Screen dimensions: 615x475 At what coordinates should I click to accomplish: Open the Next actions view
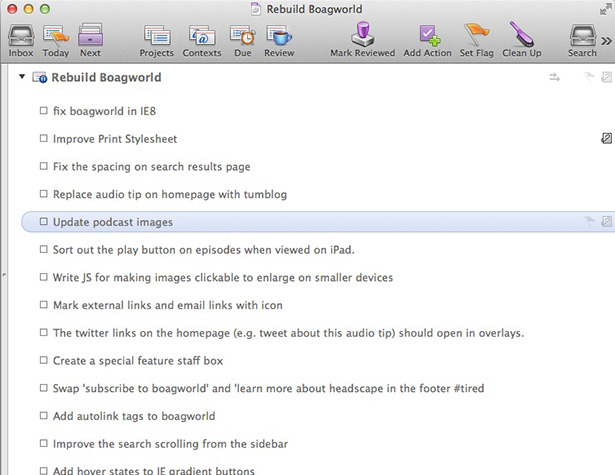click(90, 40)
